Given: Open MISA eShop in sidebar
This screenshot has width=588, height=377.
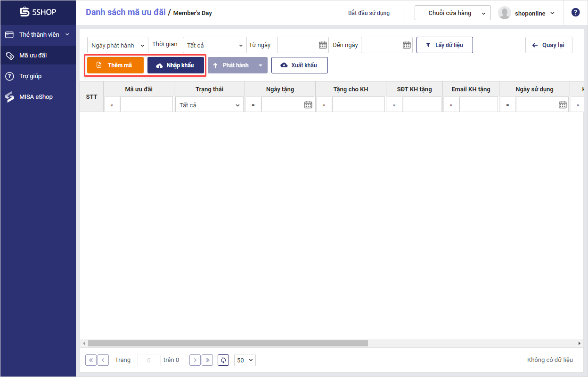Looking at the screenshot, I should click(x=38, y=97).
